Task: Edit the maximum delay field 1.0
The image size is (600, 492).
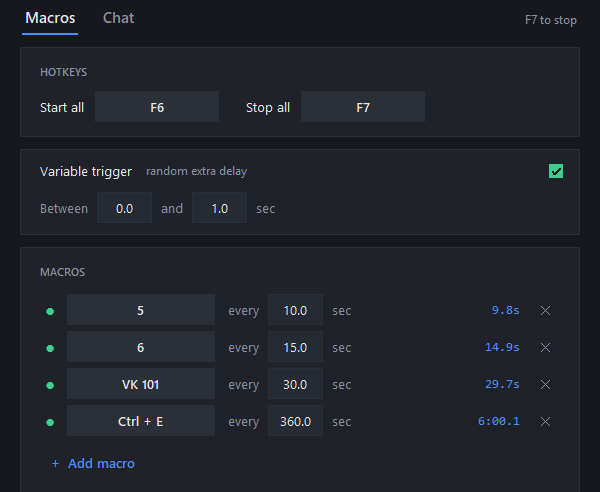Action: tap(219, 208)
